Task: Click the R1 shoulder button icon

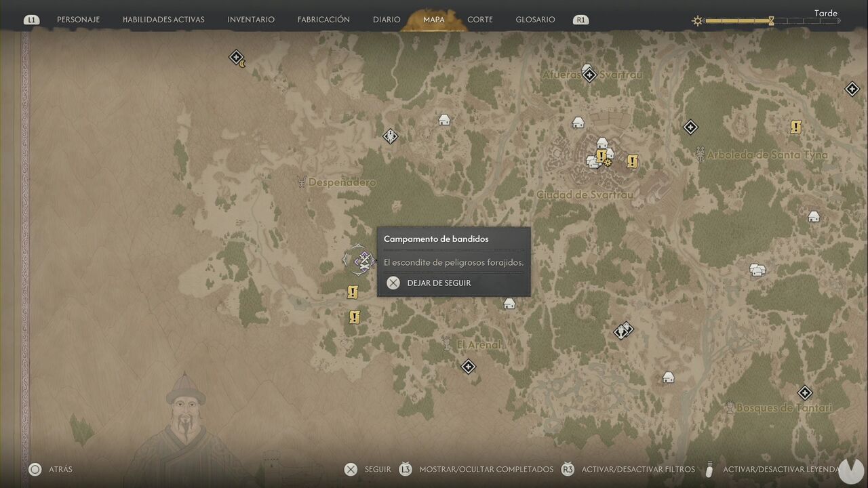Action: point(580,20)
